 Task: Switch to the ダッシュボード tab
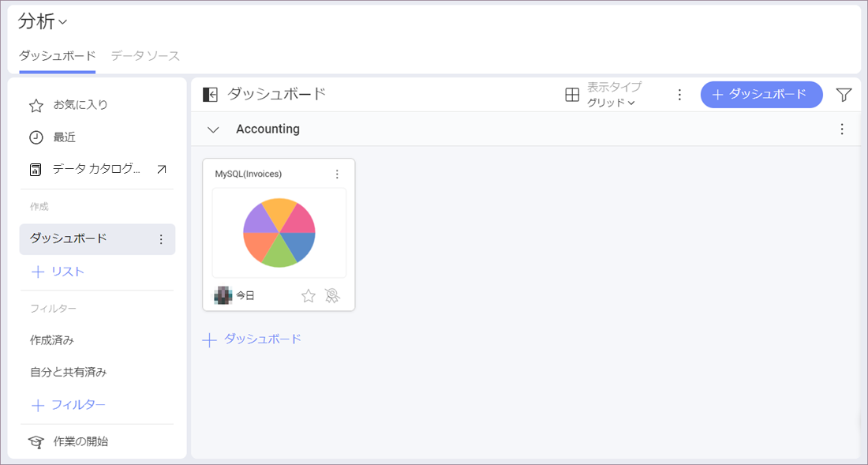tap(58, 56)
